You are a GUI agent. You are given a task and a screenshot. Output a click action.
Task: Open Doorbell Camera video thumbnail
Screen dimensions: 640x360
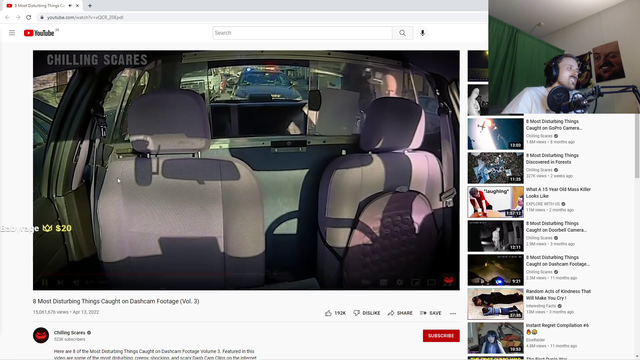pos(496,236)
